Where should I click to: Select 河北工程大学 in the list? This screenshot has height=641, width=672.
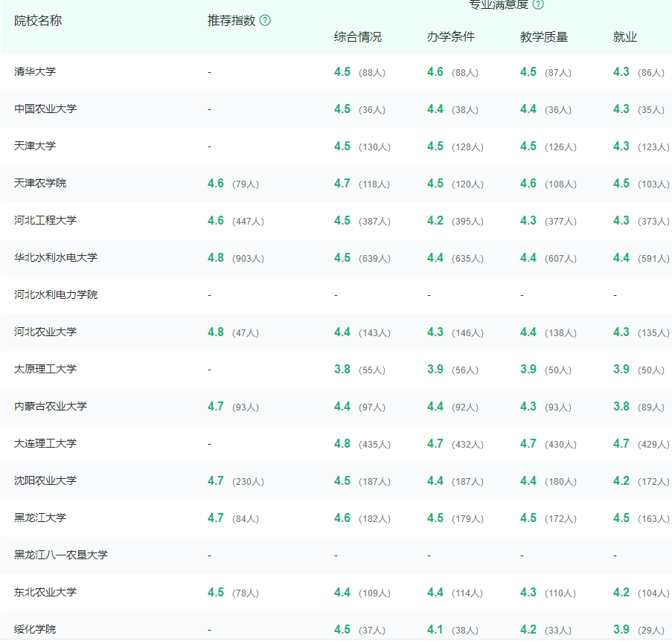(x=45, y=221)
